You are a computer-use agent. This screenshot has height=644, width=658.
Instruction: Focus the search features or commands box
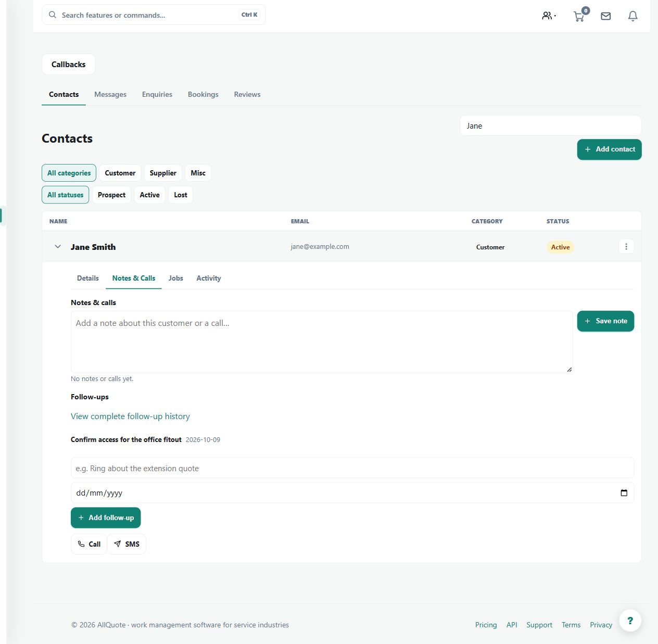click(x=154, y=15)
